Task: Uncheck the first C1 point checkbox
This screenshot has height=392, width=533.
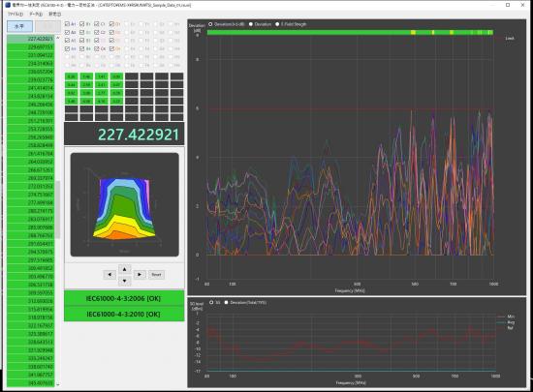Action: (97, 24)
